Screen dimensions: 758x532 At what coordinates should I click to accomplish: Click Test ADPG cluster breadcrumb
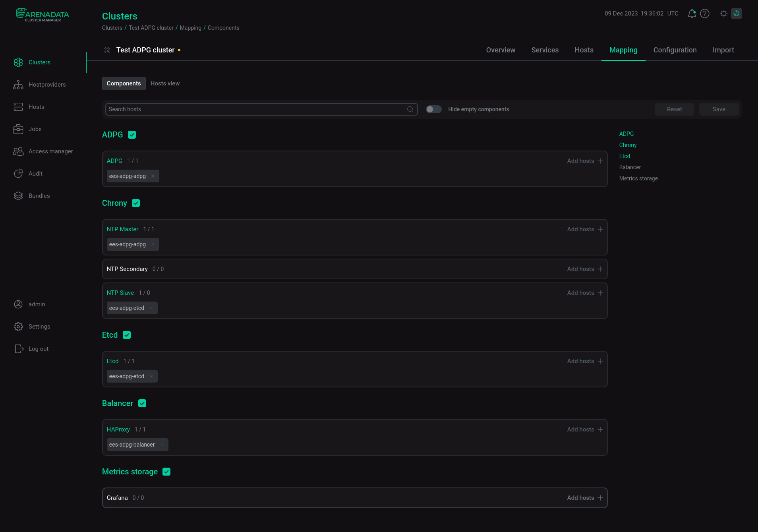[x=151, y=28]
